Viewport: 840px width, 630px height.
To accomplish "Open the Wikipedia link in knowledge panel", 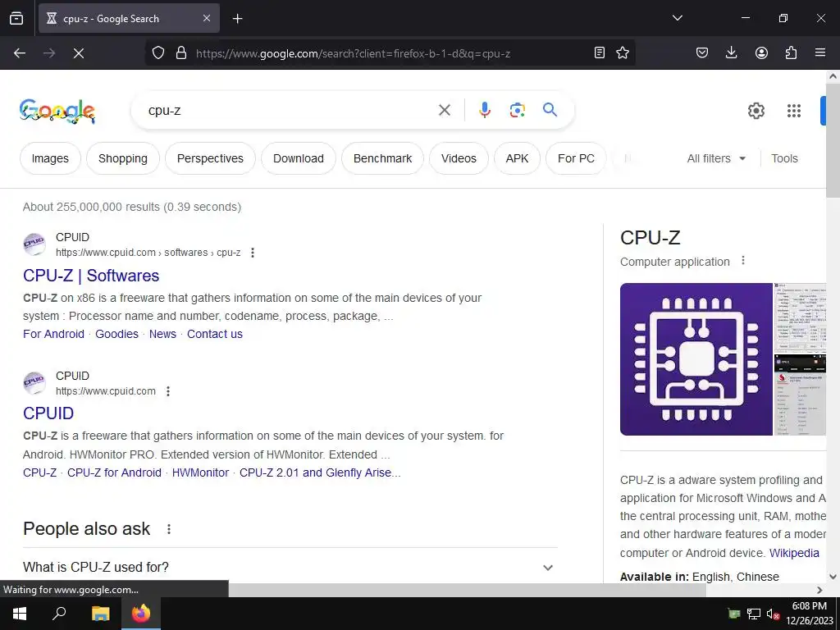I will click(x=794, y=553).
